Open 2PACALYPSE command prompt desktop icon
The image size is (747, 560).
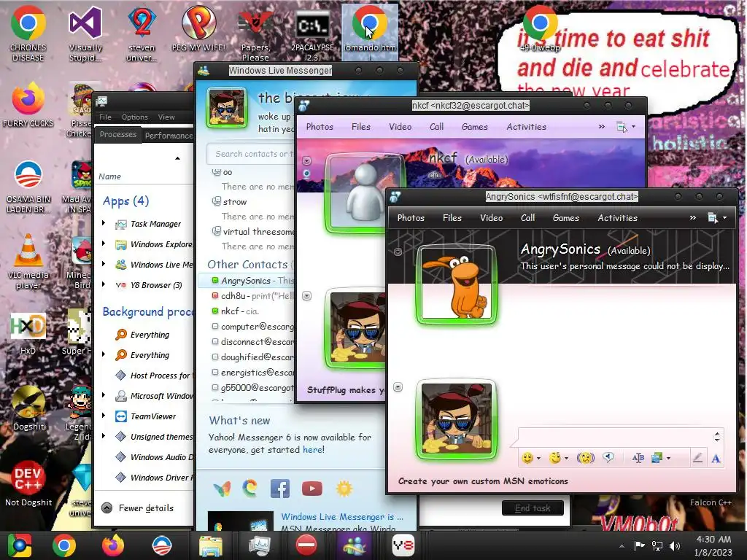click(312, 34)
